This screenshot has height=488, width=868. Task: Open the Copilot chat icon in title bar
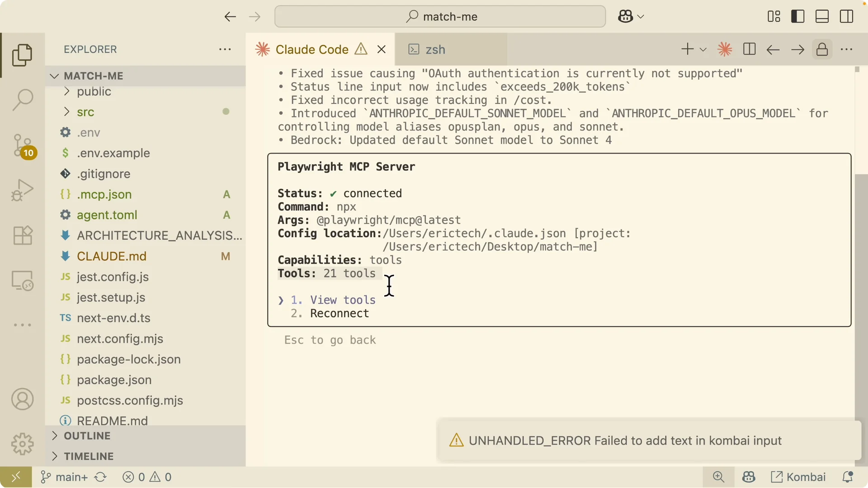point(626,17)
